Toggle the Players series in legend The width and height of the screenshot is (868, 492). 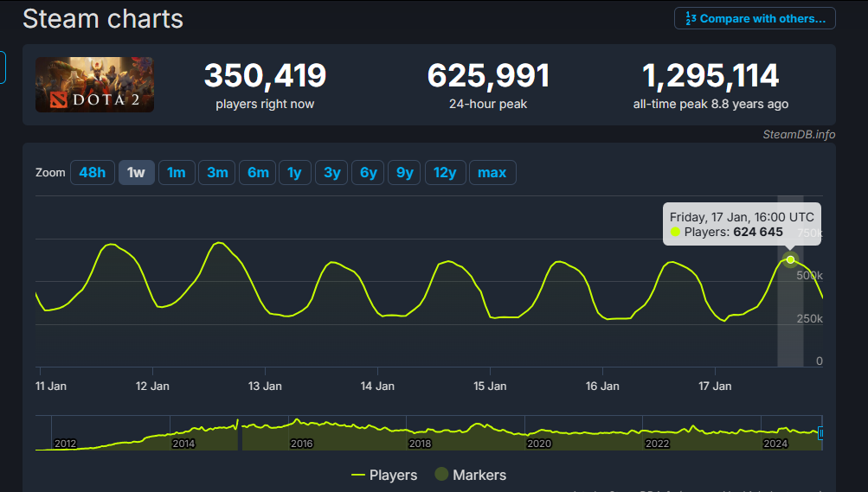384,475
